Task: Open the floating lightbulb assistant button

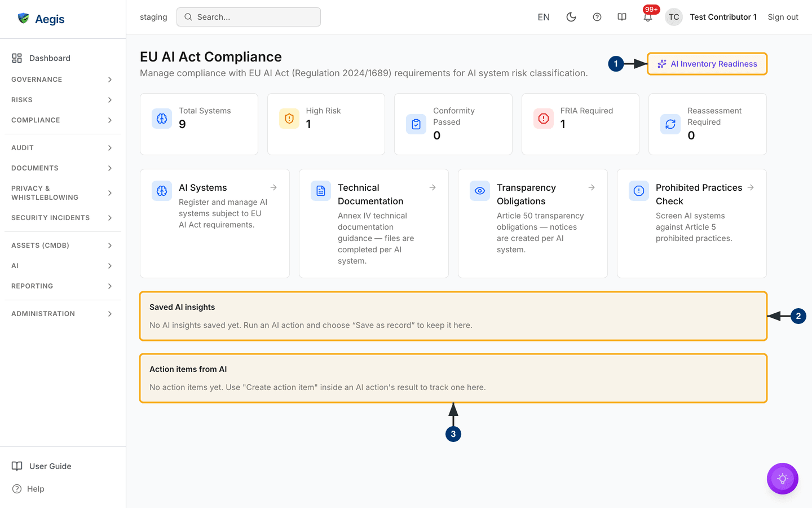Action: (x=783, y=479)
